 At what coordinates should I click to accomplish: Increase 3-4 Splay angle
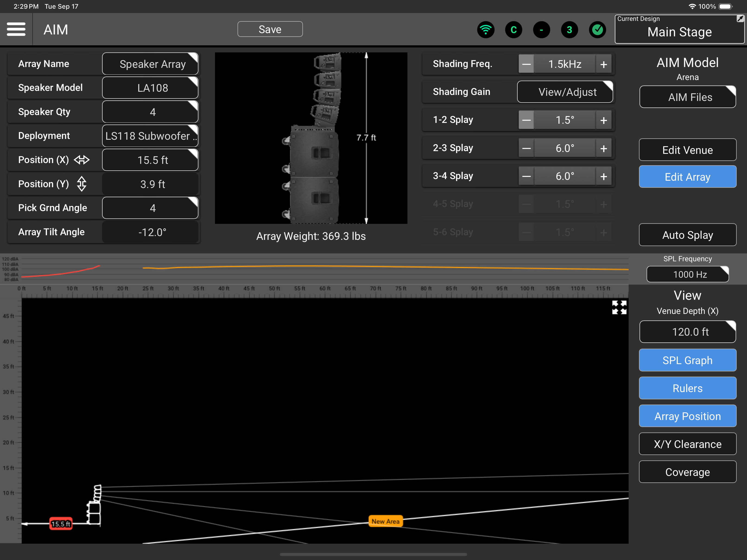coord(604,176)
